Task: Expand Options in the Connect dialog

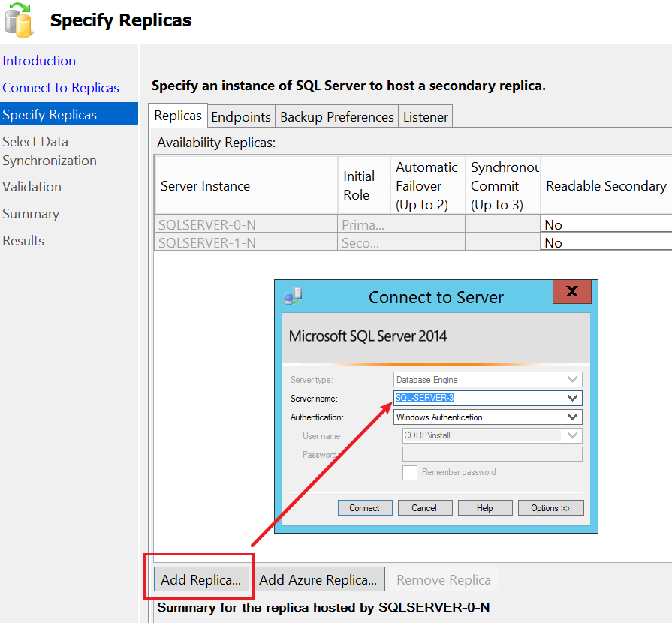Action: point(550,508)
